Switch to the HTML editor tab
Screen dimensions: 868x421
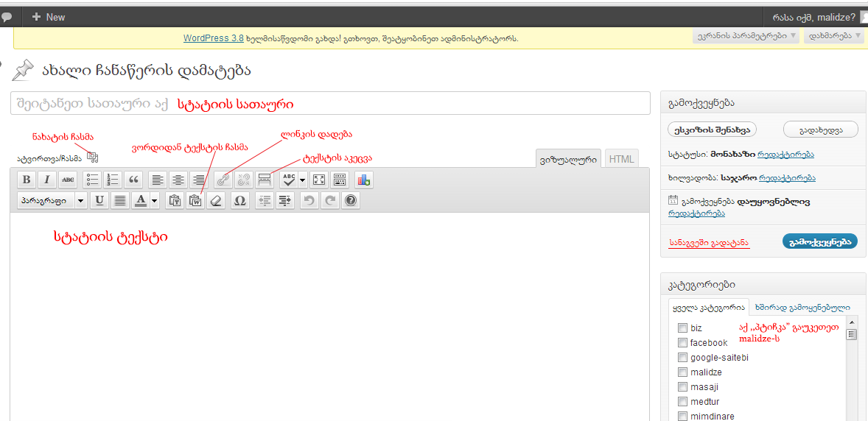(x=621, y=159)
